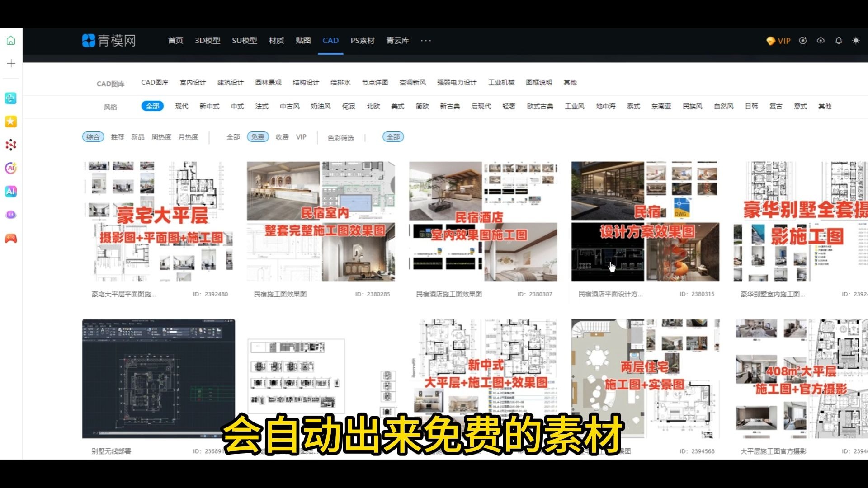Open the 两层住宅 施工图 thumbnail
This screenshot has height=488, width=868.
point(646,379)
